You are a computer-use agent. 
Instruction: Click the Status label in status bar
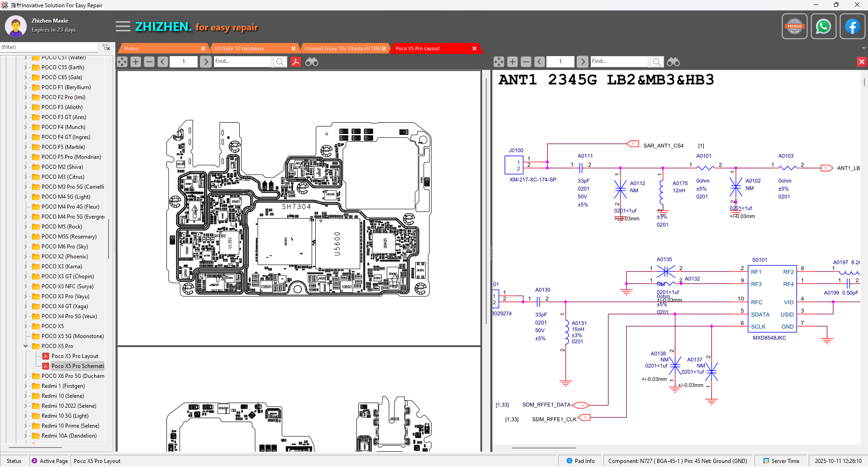click(x=14, y=461)
